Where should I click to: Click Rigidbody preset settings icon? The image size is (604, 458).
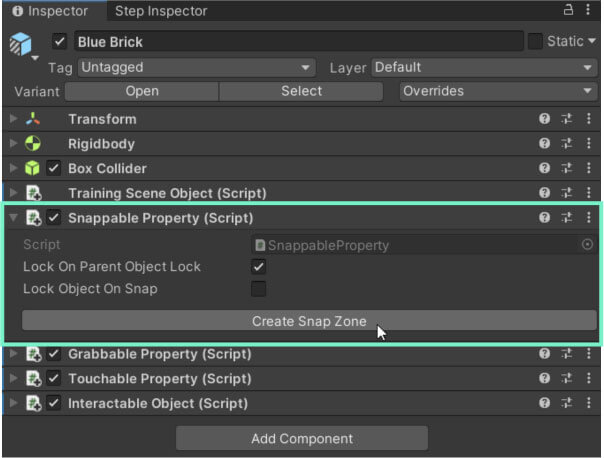click(566, 144)
